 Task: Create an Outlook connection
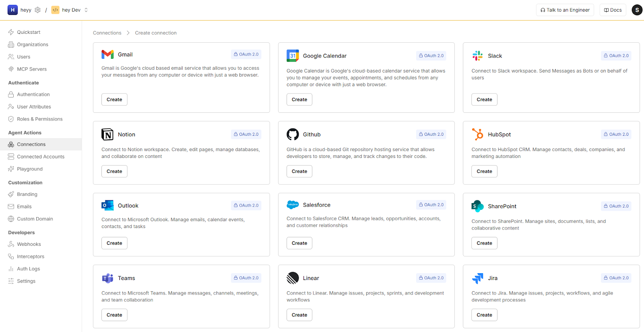point(114,243)
